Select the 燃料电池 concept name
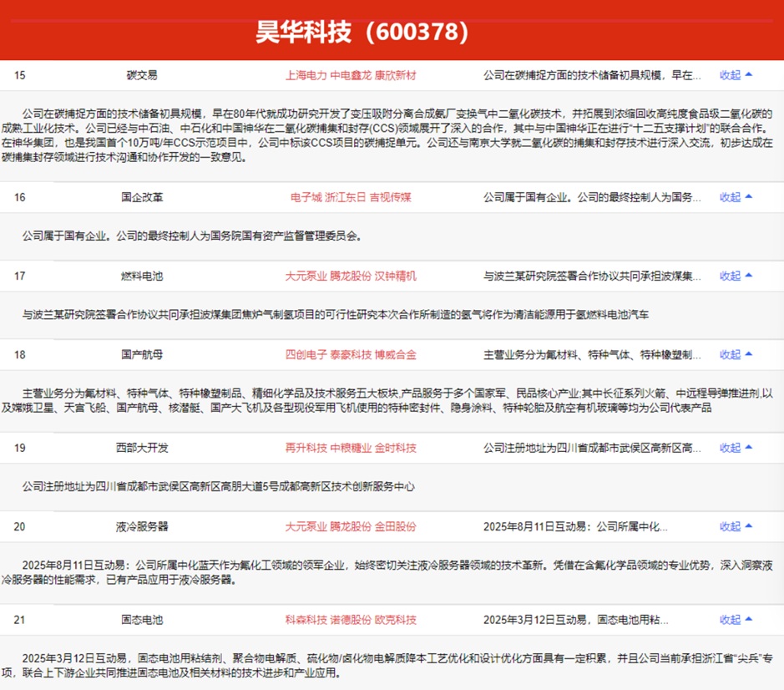This screenshot has width=784, height=690. click(142, 276)
